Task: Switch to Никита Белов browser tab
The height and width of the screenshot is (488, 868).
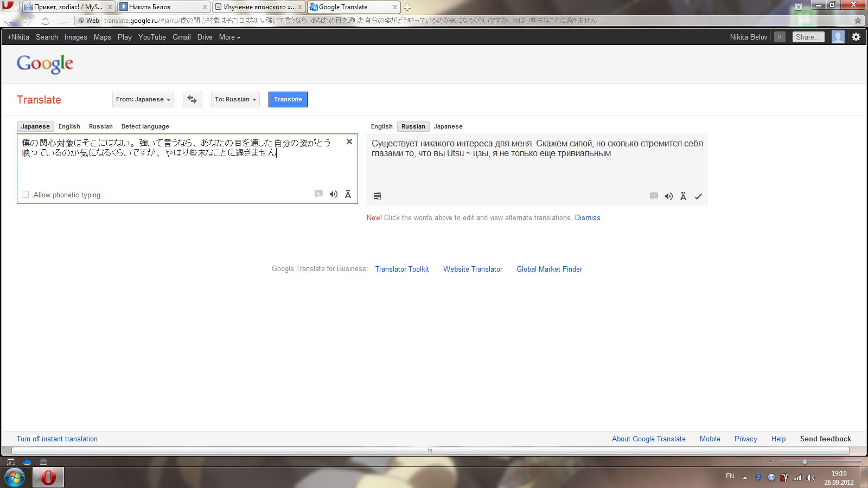Action: pyautogui.click(x=163, y=7)
